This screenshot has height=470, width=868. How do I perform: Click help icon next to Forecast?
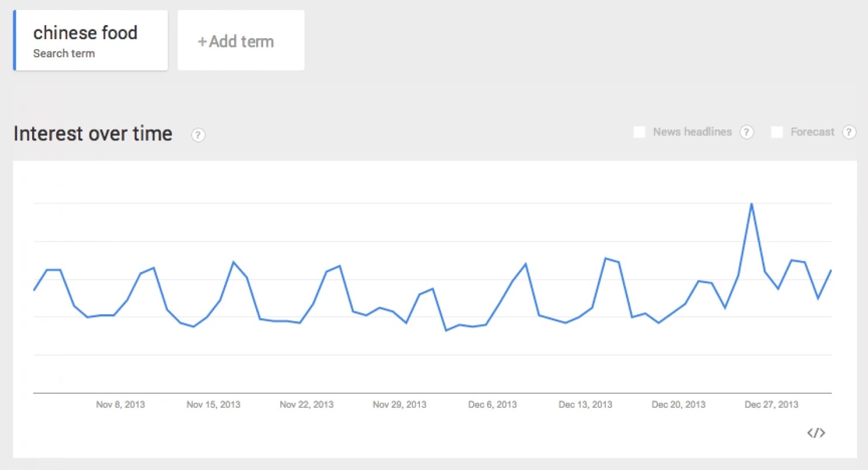pos(849,132)
